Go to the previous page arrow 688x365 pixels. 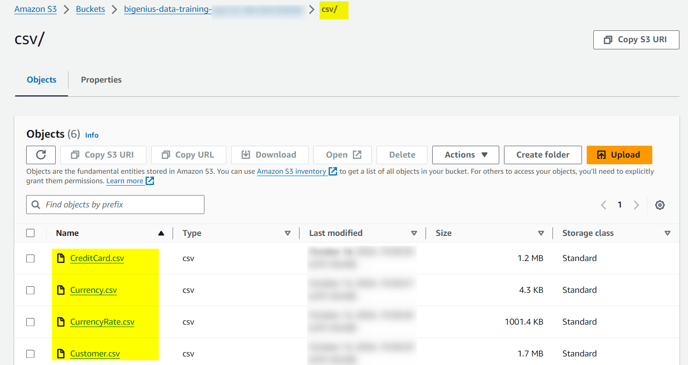pos(603,205)
